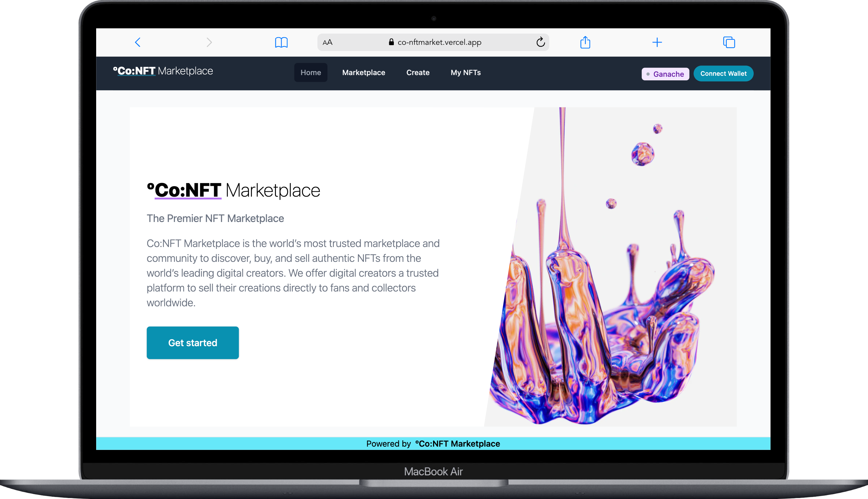Navigate to the Create page
The image size is (868, 499).
(x=418, y=72)
